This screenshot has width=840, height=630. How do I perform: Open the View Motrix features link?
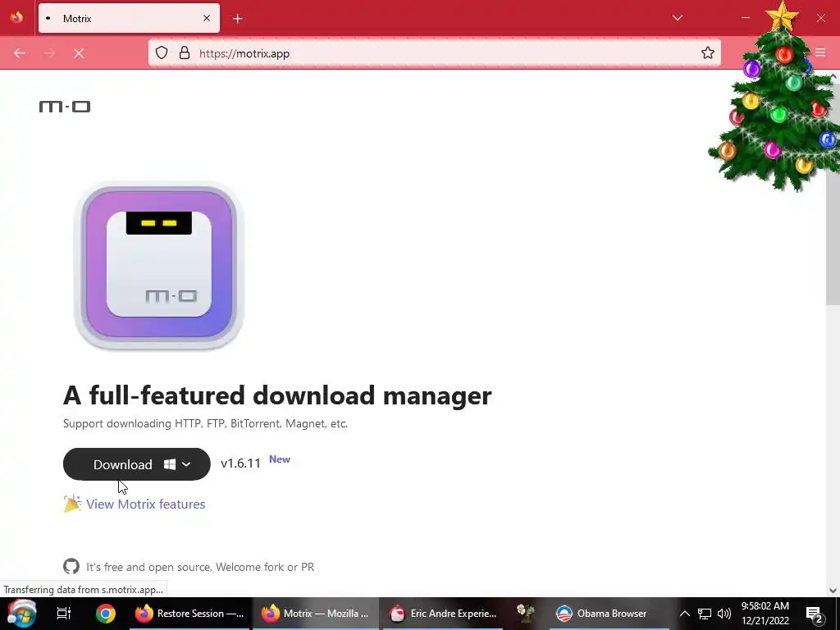(x=146, y=504)
